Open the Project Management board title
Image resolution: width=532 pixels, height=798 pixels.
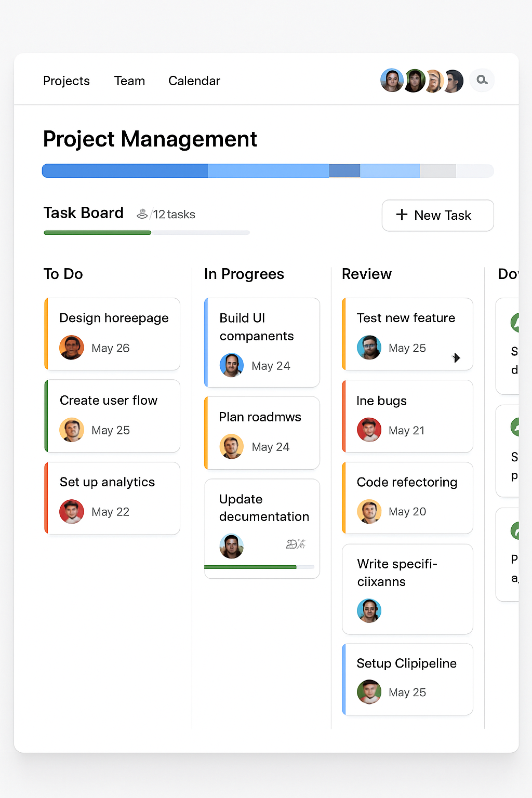(x=150, y=139)
